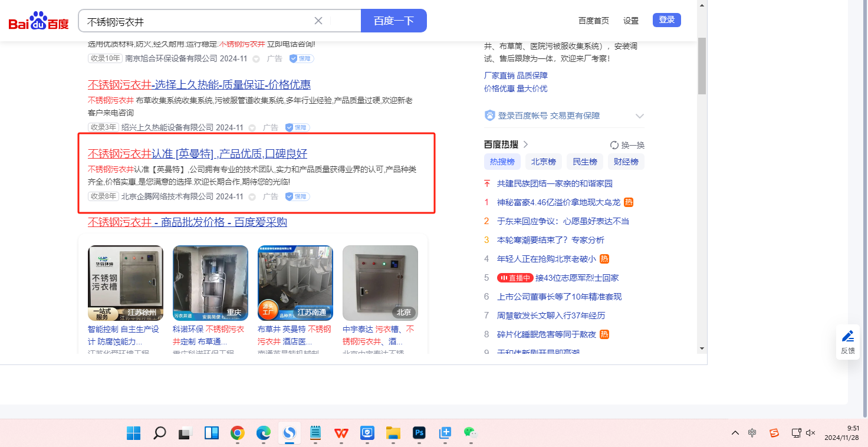Click the muted volume icon in tray
Viewport: 868px width, 447px height.
(811, 433)
